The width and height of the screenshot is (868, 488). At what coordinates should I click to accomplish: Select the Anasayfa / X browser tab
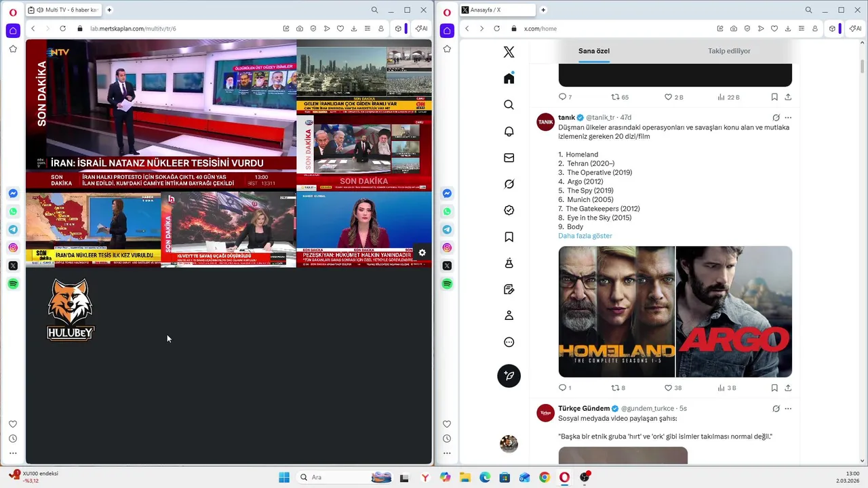498,10
